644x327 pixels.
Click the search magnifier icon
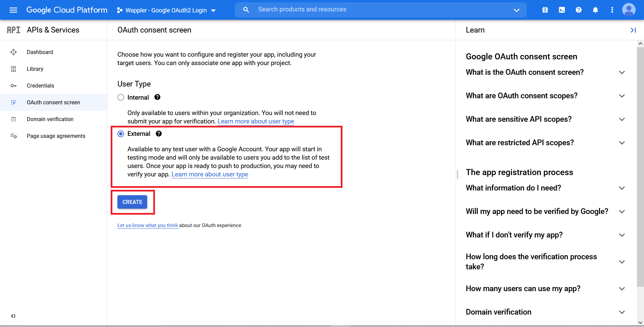246,10
